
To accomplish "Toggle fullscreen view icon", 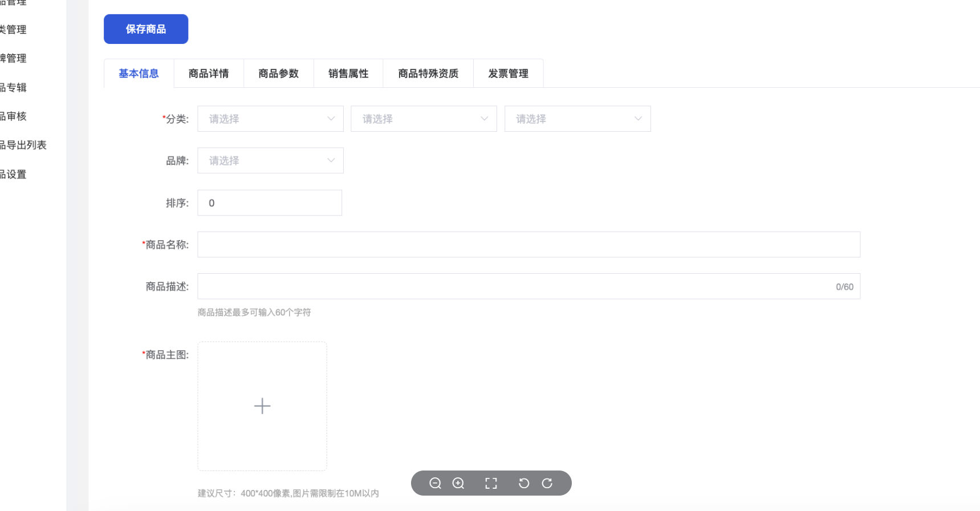I will pos(491,484).
